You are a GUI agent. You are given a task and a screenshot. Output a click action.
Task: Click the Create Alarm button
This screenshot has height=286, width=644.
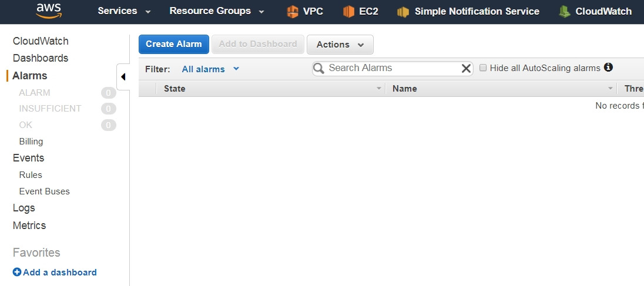point(174,44)
